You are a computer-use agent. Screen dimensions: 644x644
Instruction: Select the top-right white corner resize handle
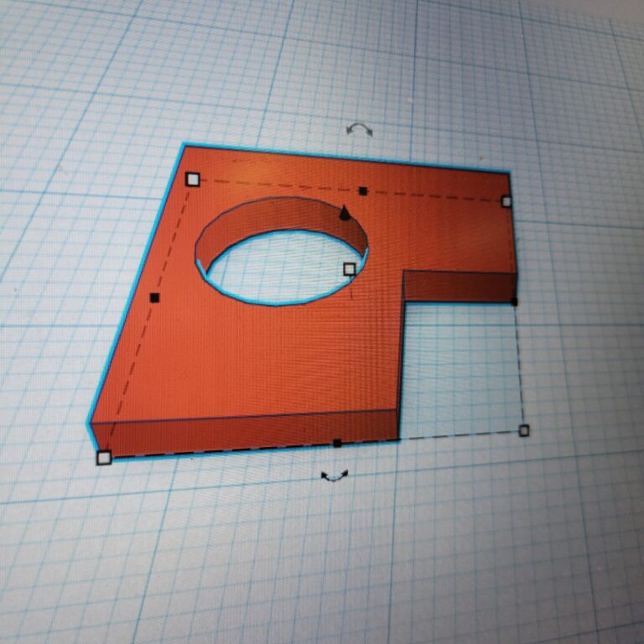click(506, 201)
